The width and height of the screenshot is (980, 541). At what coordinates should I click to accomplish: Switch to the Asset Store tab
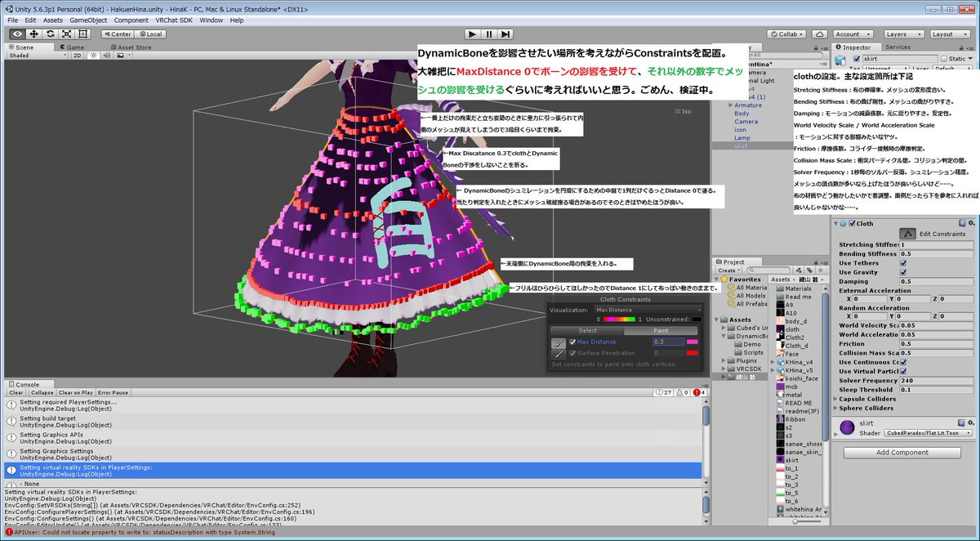point(131,47)
